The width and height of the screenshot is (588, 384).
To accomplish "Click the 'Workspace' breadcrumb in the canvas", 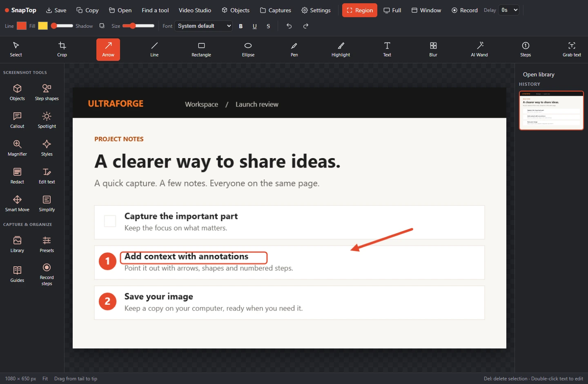I will pyautogui.click(x=201, y=104).
